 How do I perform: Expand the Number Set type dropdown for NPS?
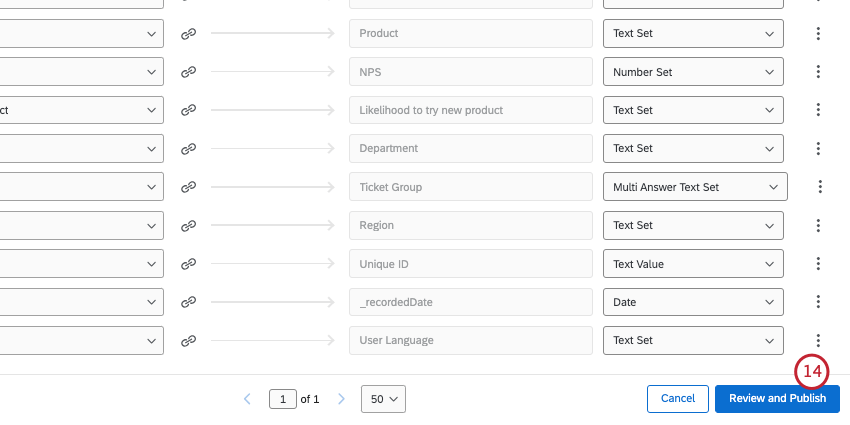coord(692,72)
